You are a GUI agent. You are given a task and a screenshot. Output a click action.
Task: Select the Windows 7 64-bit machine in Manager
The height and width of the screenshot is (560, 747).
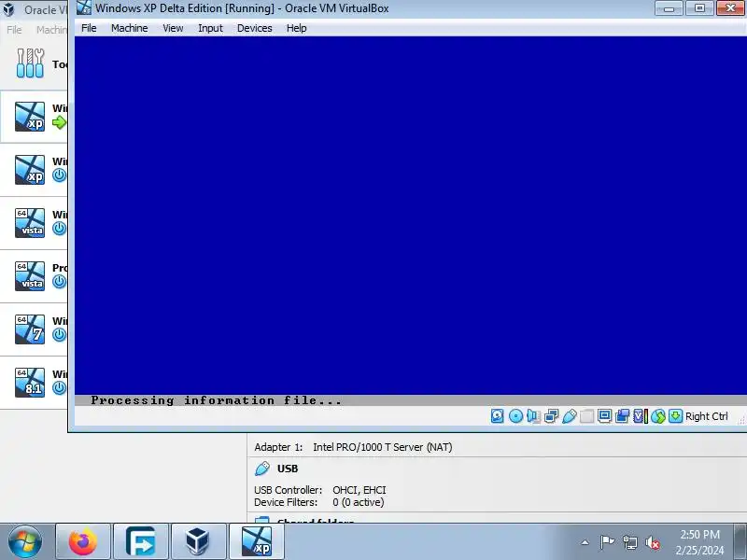[34, 329]
